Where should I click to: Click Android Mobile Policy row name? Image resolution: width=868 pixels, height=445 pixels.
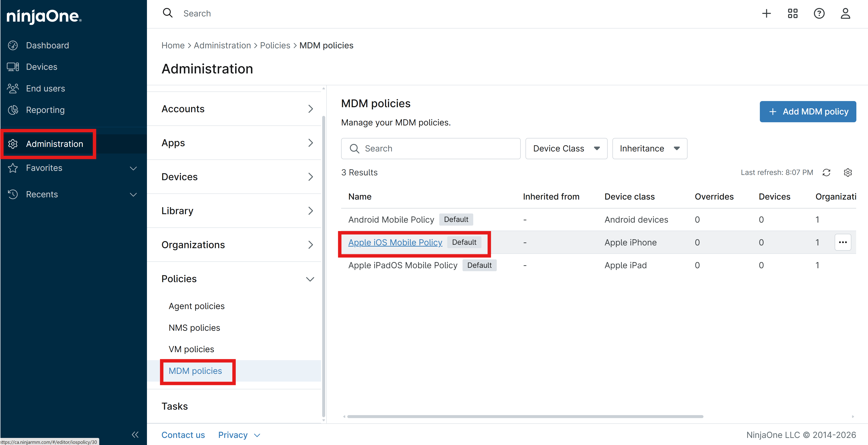point(391,220)
